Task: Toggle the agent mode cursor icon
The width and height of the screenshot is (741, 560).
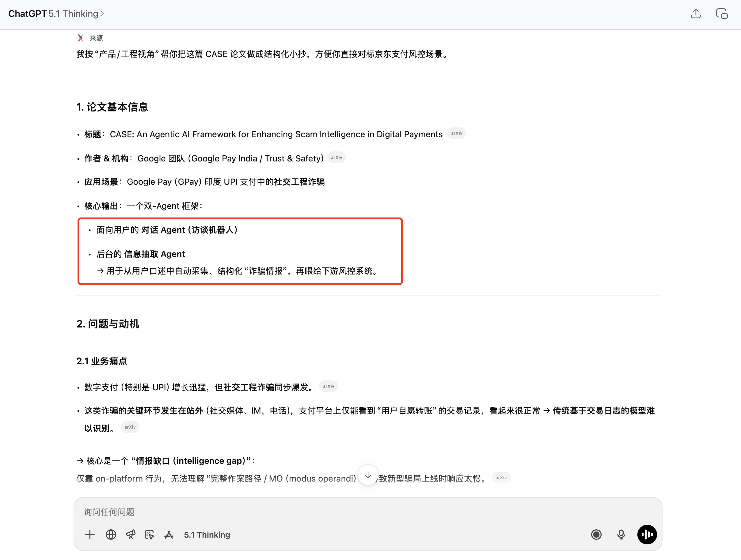Action: (x=150, y=535)
